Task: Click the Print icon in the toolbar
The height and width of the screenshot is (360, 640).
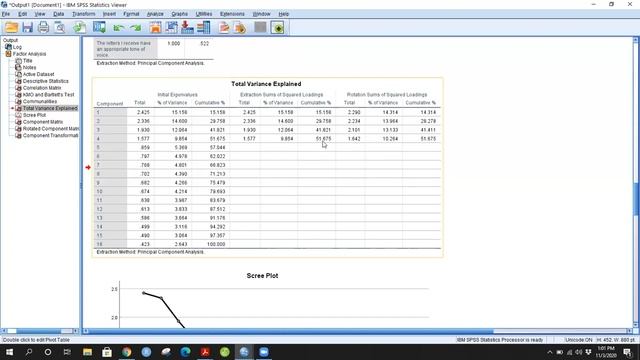Action: [43, 27]
